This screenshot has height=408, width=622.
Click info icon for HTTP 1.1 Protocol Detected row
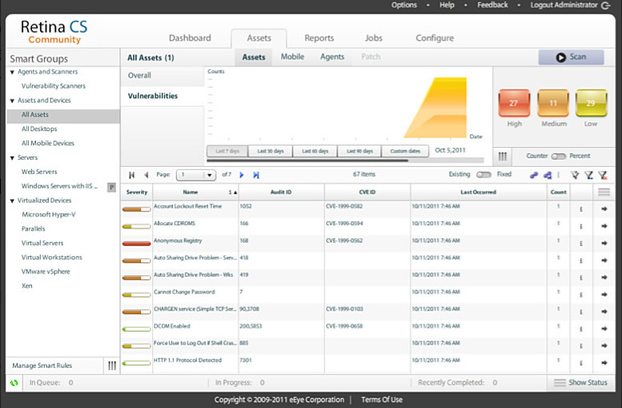[581, 363]
